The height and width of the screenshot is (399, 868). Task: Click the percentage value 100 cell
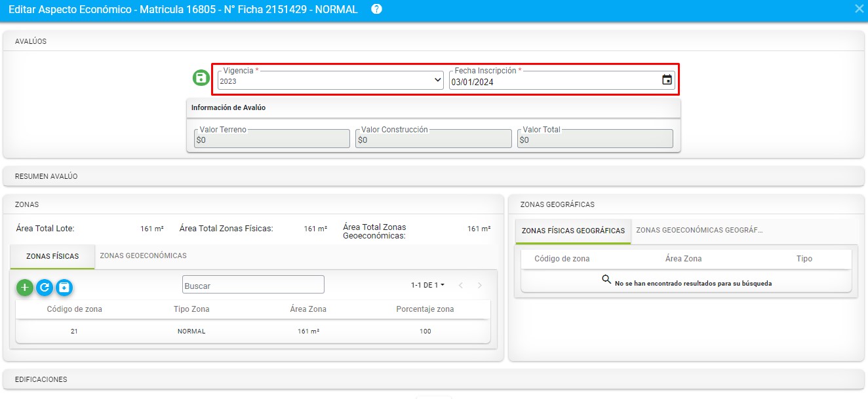425,332
